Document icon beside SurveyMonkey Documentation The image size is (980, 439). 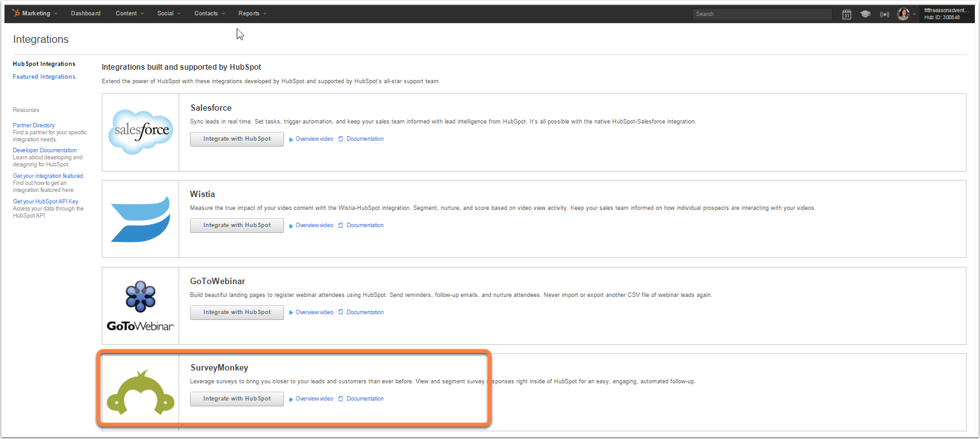pos(341,399)
